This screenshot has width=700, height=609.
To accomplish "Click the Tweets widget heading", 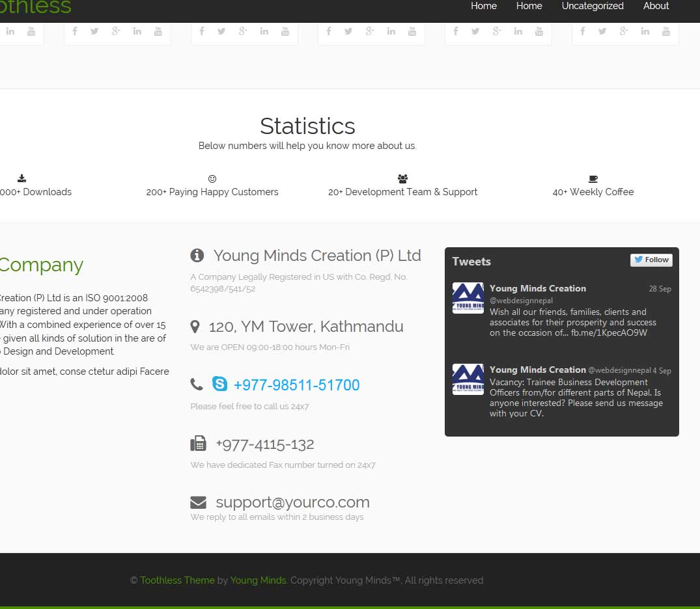I will (x=471, y=262).
